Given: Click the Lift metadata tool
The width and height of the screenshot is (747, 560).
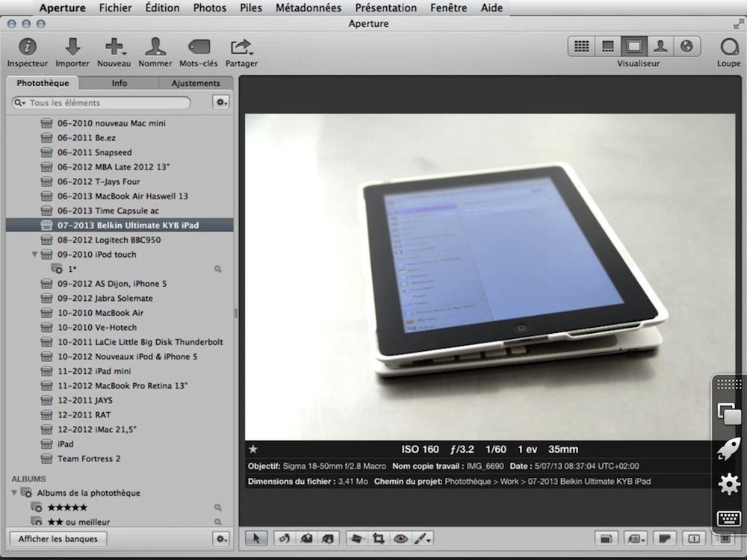Looking at the screenshot, I should pyautogui.click(x=306, y=538).
